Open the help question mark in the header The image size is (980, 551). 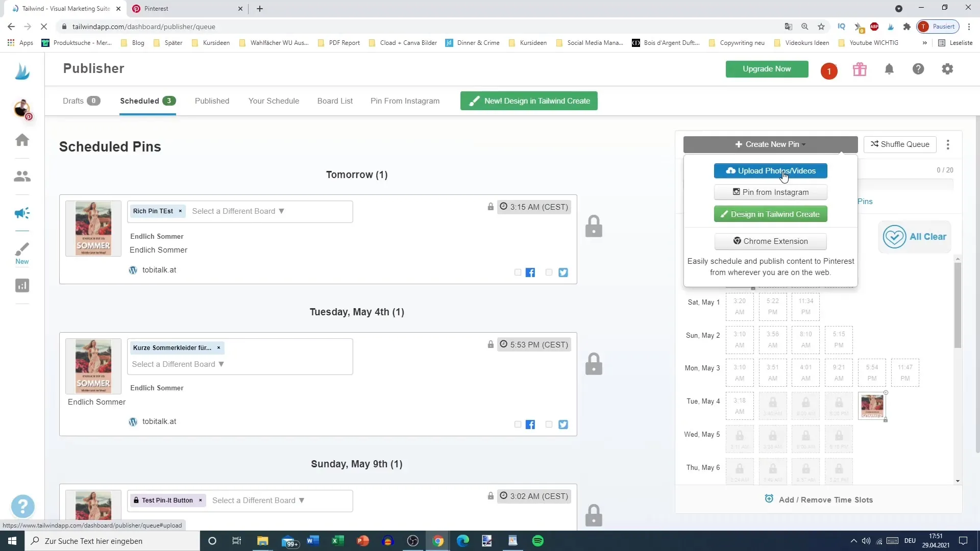[918, 69]
